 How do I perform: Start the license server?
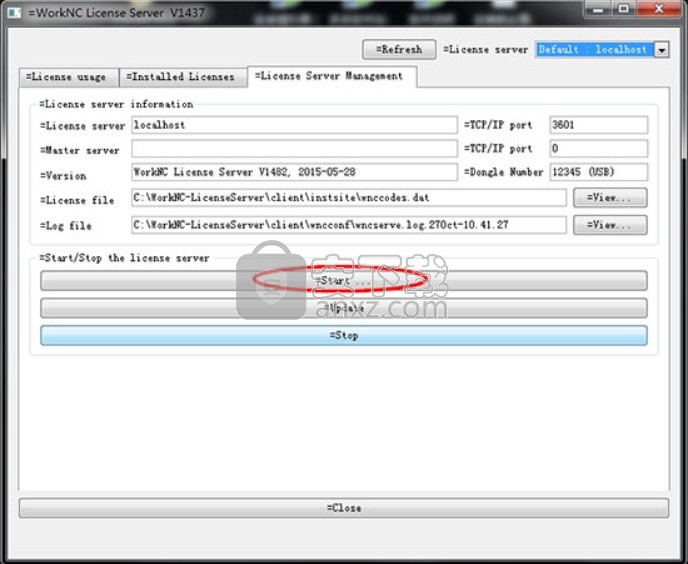(x=344, y=280)
